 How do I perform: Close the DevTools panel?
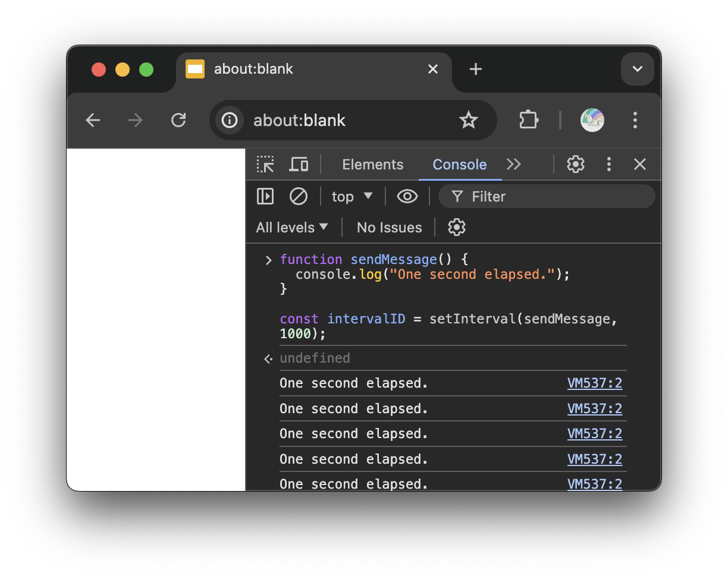(640, 165)
